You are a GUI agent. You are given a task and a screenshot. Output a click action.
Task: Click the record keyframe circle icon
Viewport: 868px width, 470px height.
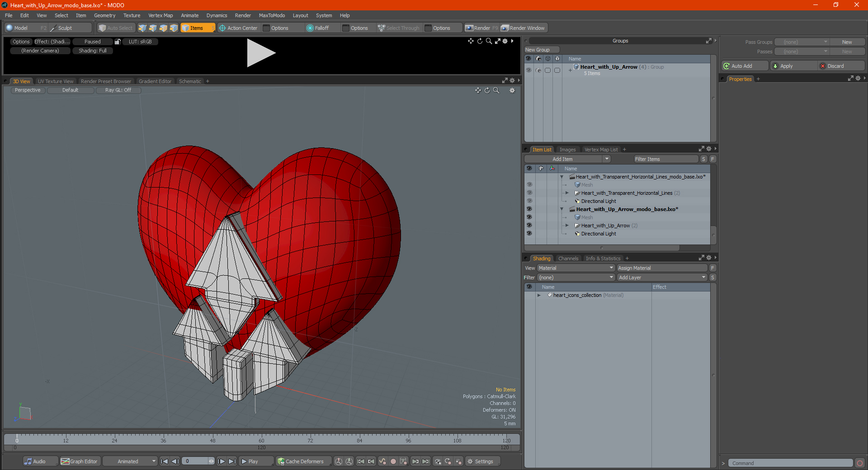[x=393, y=461]
